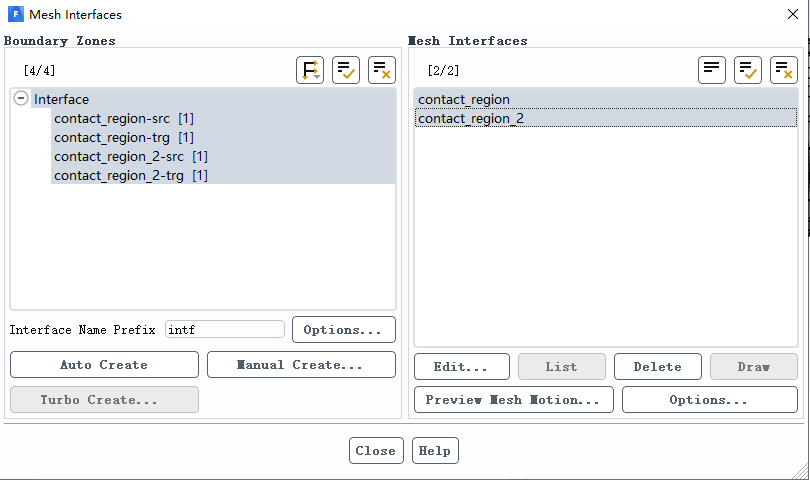Select contact_region_2-src boundary zone
This screenshot has height=480, width=810.
pyautogui.click(x=130, y=156)
